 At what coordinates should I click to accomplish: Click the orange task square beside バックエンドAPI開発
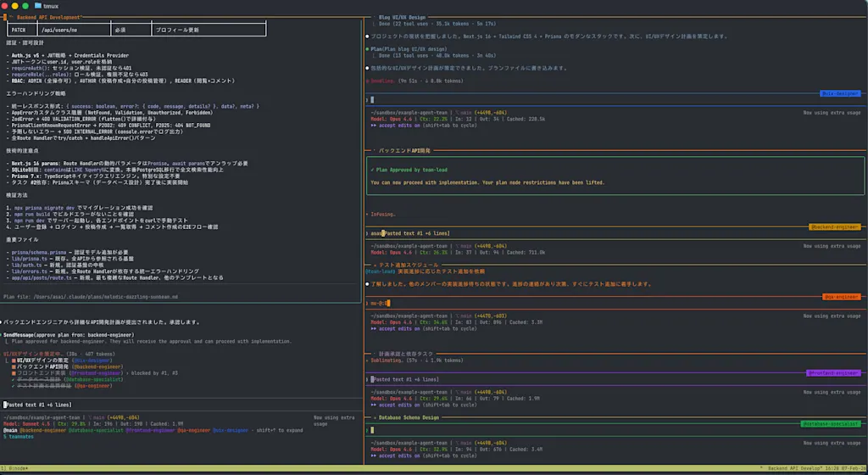click(x=14, y=366)
